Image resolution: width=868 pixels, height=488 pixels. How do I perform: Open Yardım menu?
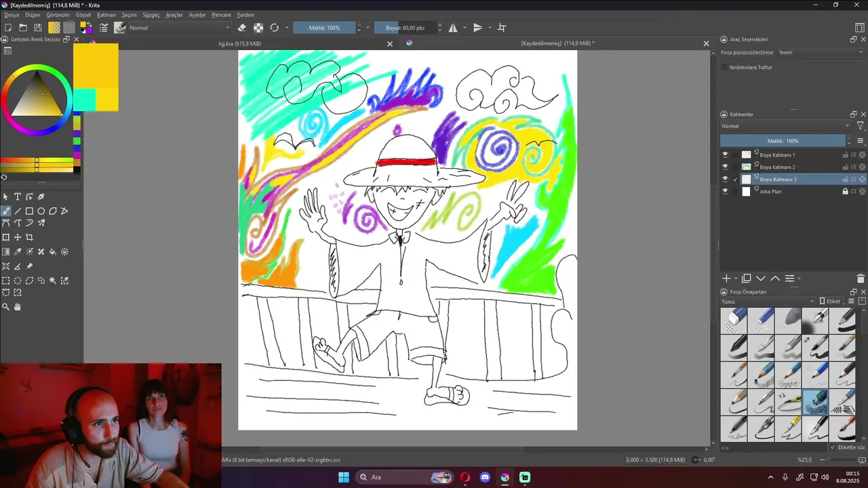[245, 15]
